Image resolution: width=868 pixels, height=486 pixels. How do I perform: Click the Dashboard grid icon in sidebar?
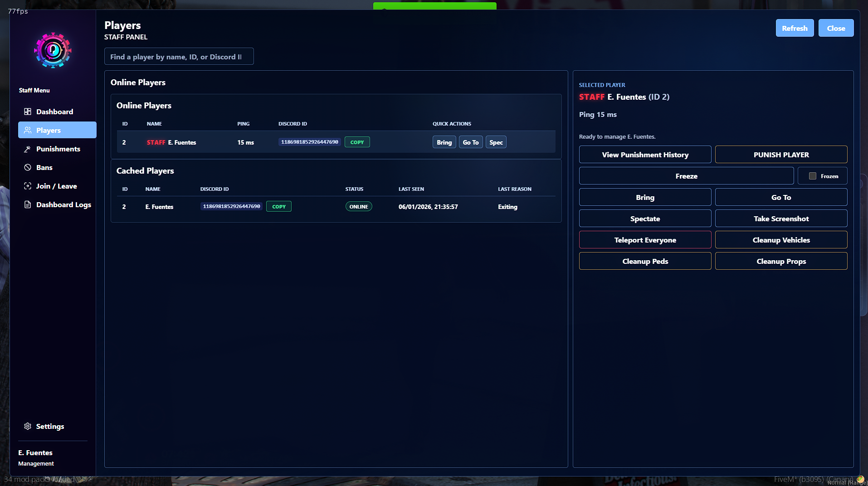[28, 112]
